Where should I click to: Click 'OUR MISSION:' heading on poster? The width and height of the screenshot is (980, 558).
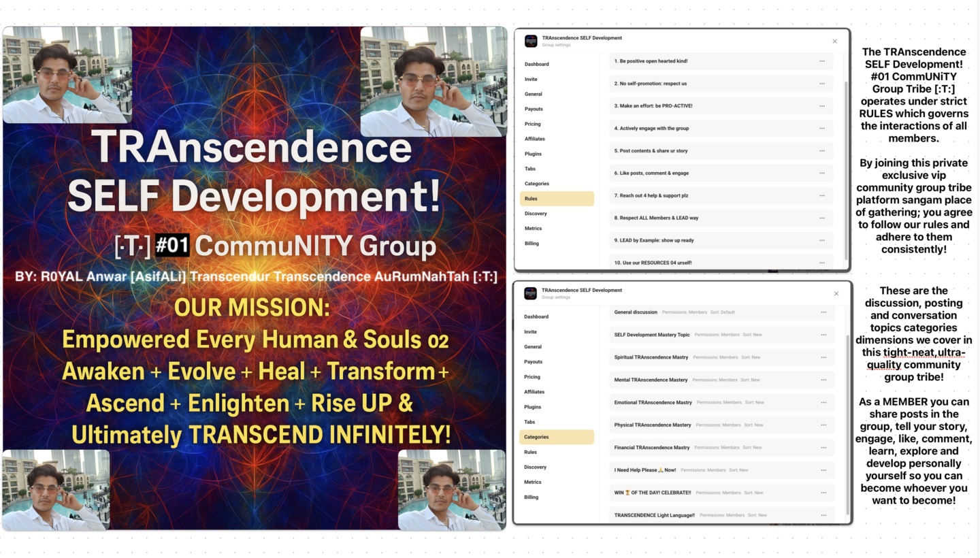(x=252, y=308)
